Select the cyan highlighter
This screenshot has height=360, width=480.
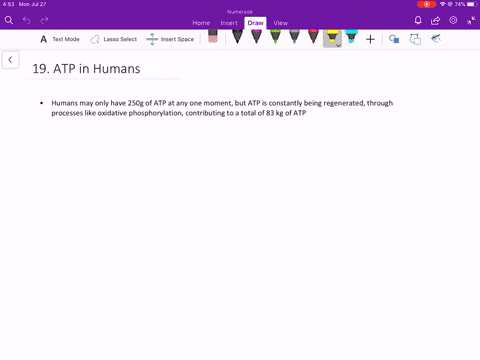tap(351, 37)
